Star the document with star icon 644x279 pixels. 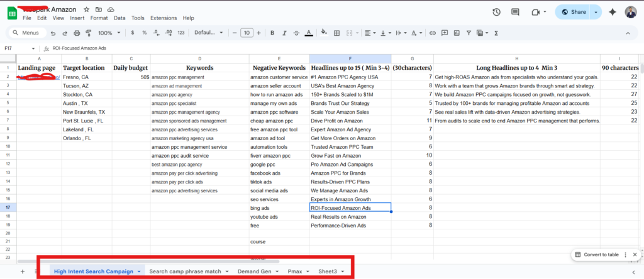(x=86, y=9)
